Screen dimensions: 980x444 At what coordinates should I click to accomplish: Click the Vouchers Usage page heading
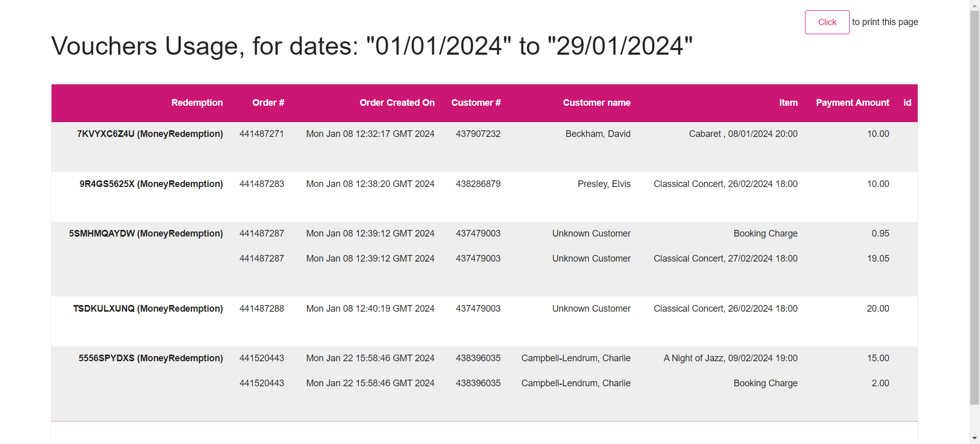coord(372,46)
